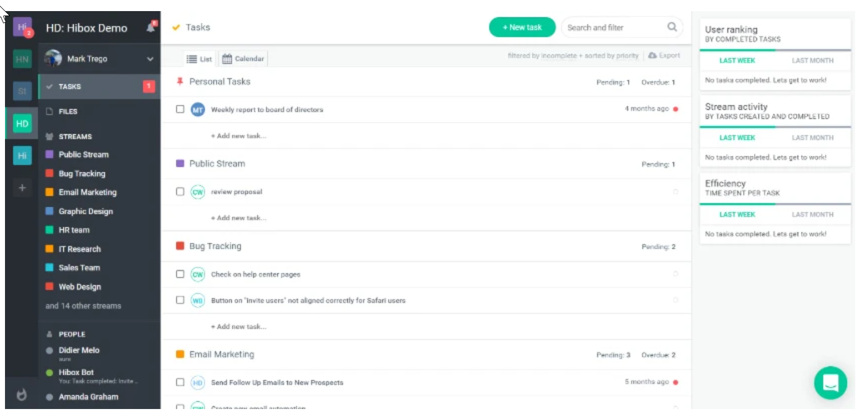Open the Sales Team stream
The image size is (868, 419).
click(79, 268)
